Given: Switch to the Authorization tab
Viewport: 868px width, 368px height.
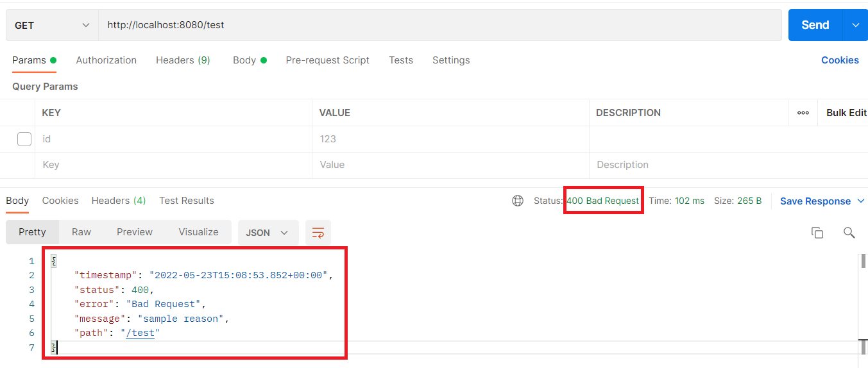Looking at the screenshot, I should [x=106, y=60].
